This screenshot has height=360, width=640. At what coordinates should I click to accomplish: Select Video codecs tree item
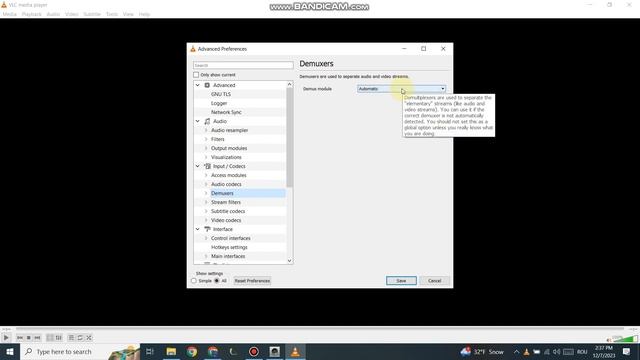point(226,220)
